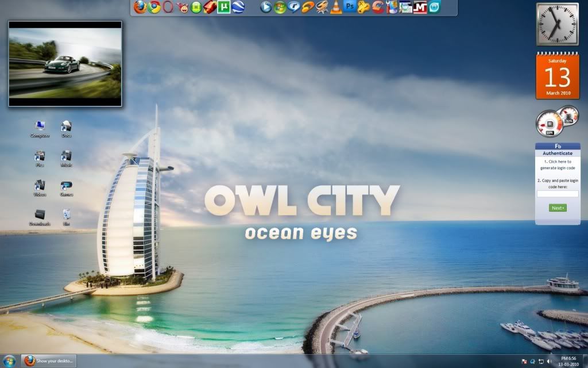Click the generate login code link

(x=558, y=164)
